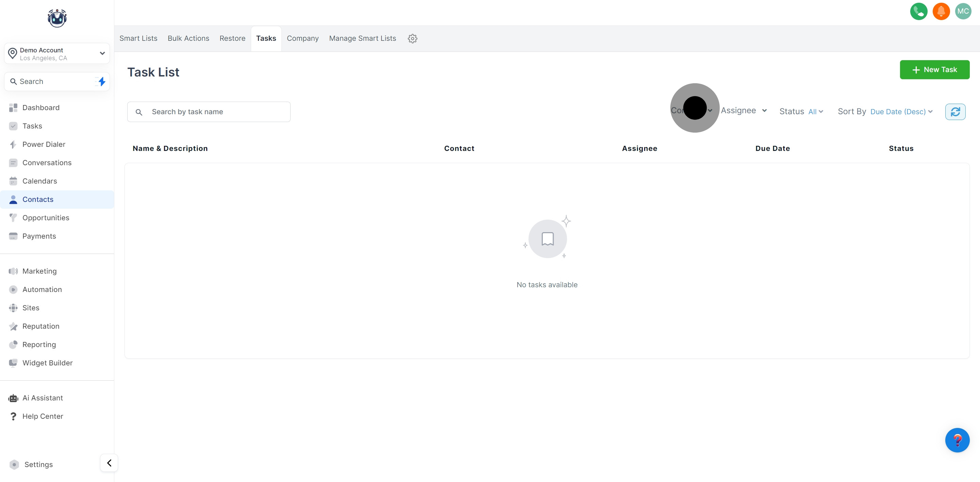
Task: Open the Payments section
Action: [x=39, y=236]
